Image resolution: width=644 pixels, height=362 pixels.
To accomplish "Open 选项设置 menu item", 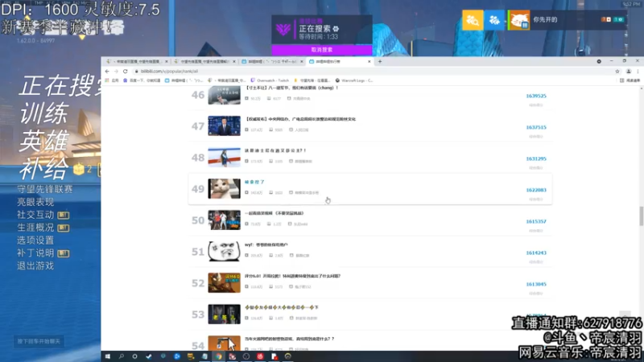I will pos(35,240).
